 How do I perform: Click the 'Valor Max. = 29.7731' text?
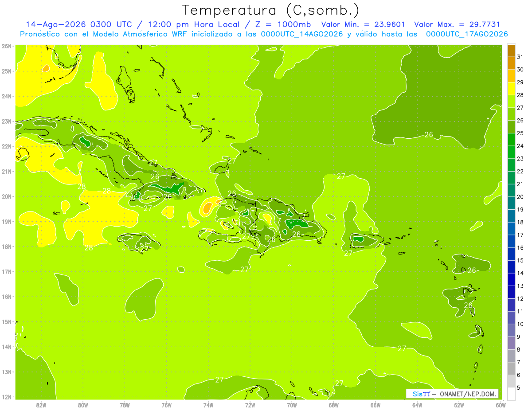457,25
